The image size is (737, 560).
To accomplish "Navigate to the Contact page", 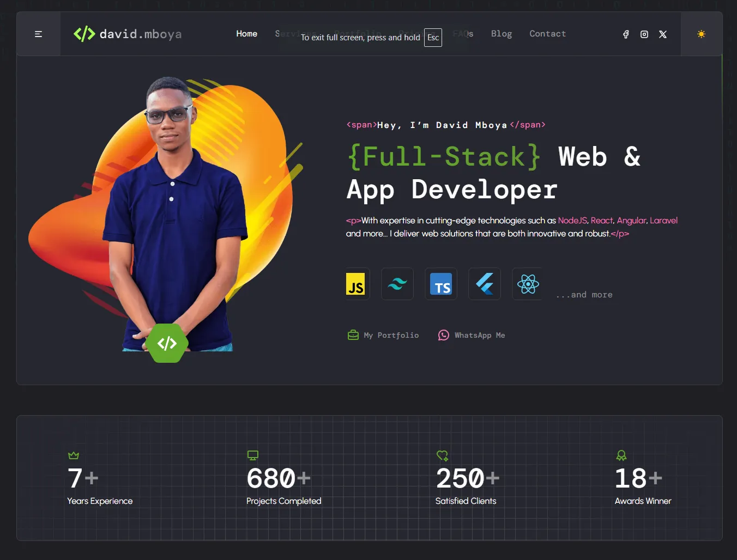I will (x=547, y=34).
